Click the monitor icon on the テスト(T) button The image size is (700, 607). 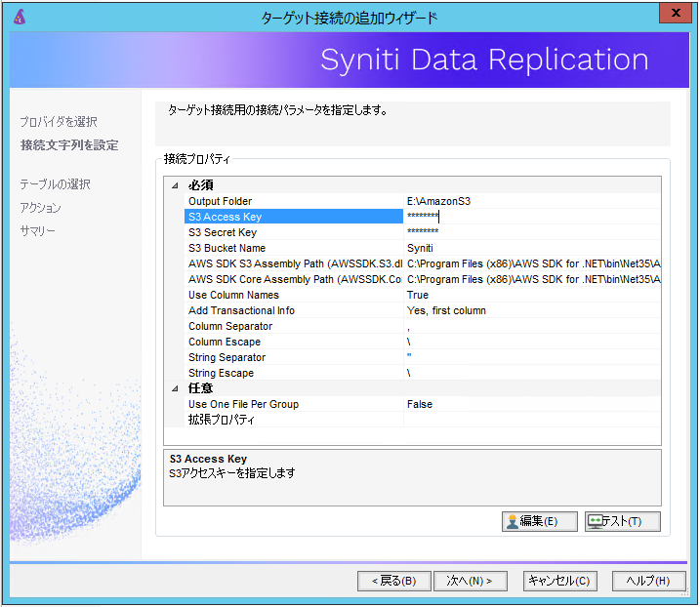coord(596,521)
